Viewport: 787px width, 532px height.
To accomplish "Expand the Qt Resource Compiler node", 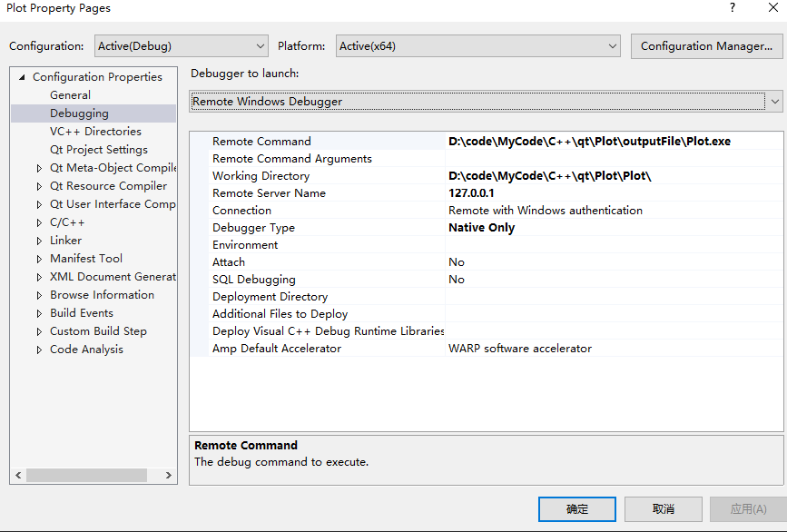I will click(39, 186).
